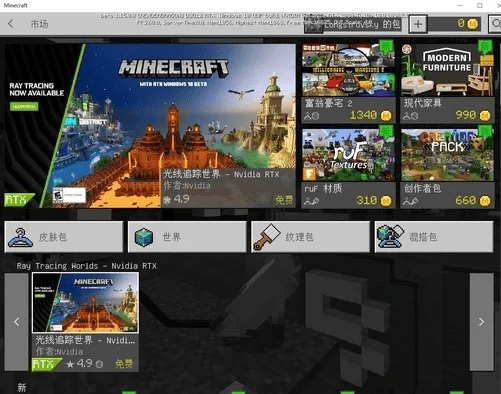The width and height of the screenshot is (501, 394).
Task: Open the 纹理包 texture packs category
Action: pos(311,237)
